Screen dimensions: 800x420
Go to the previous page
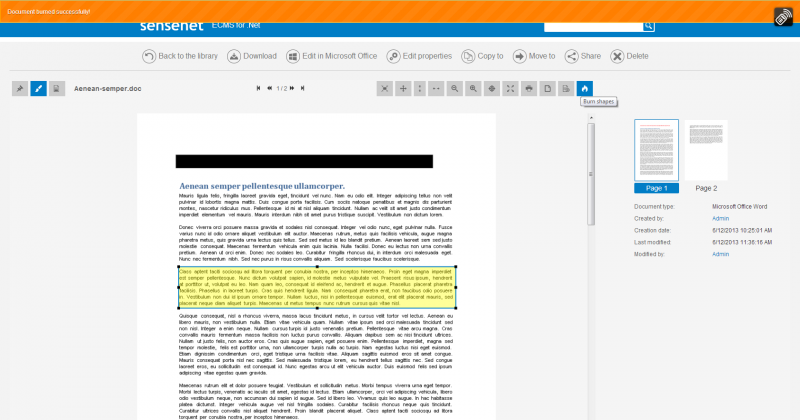point(269,88)
